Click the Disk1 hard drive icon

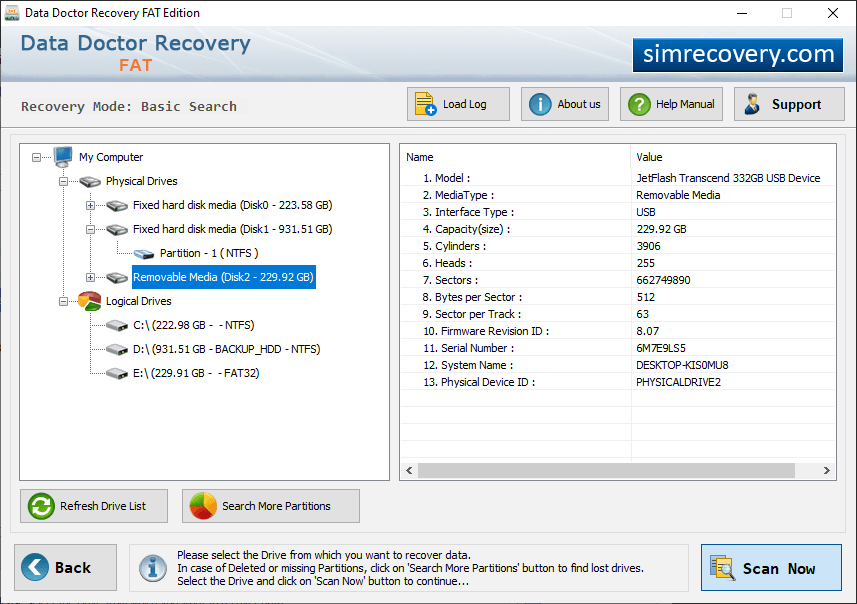pyautogui.click(x=117, y=230)
